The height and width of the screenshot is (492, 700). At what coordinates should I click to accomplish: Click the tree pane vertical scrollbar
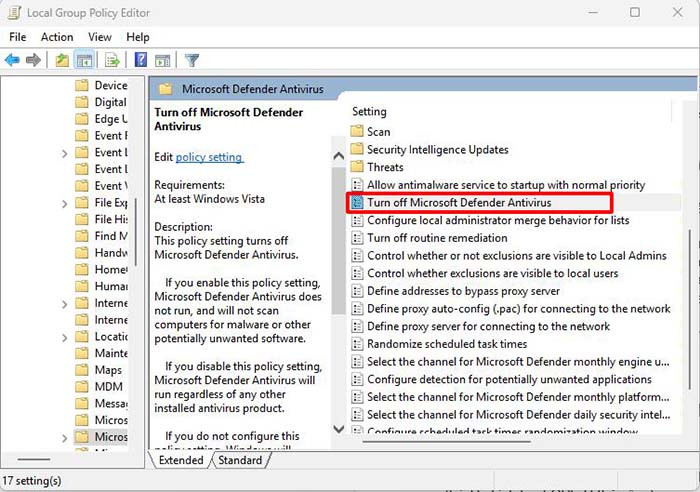click(x=135, y=232)
